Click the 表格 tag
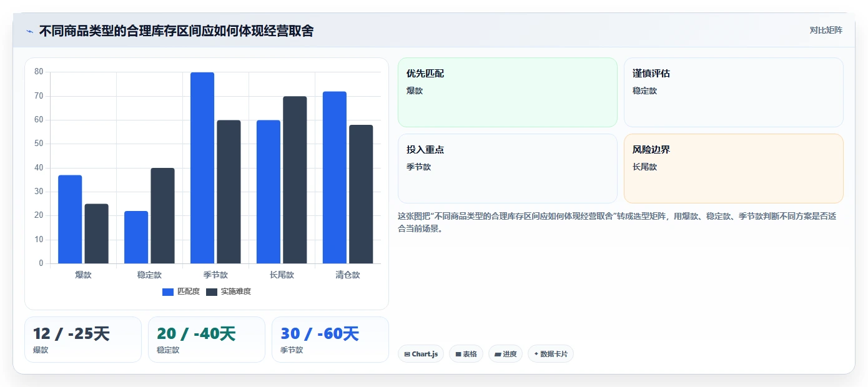The width and height of the screenshot is (868, 387). pyautogui.click(x=466, y=354)
